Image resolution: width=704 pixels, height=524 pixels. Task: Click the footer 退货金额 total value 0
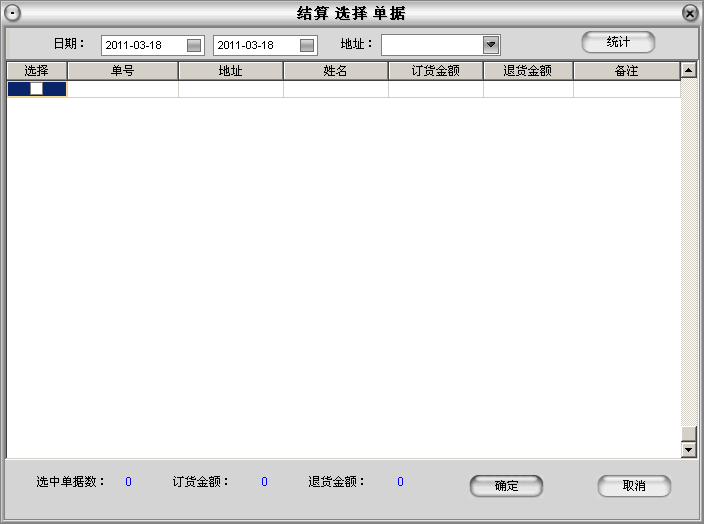(400, 482)
